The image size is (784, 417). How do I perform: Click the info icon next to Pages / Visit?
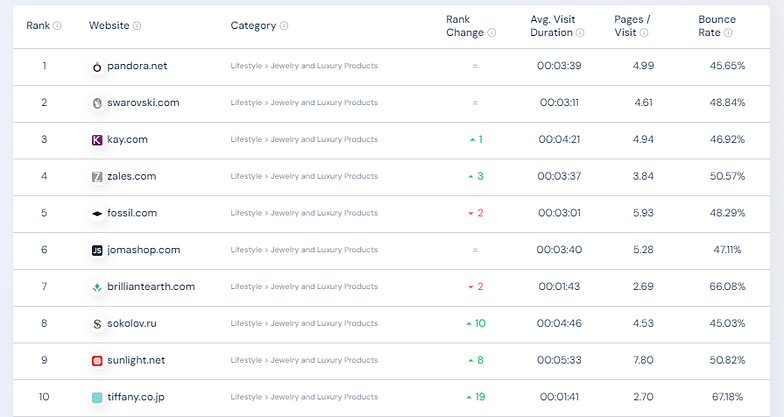pyautogui.click(x=644, y=32)
